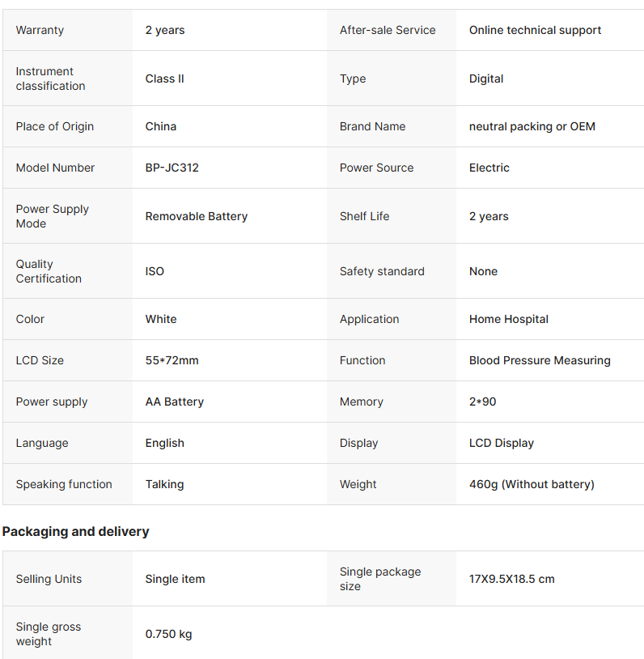
Task: Select the Power Source 'Electric' value
Action: click(x=489, y=168)
